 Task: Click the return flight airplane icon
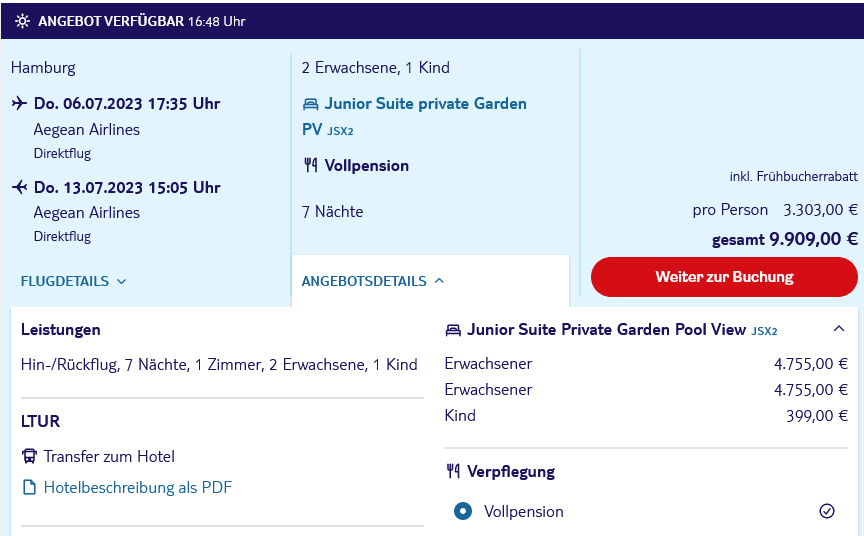click(19, 187)
